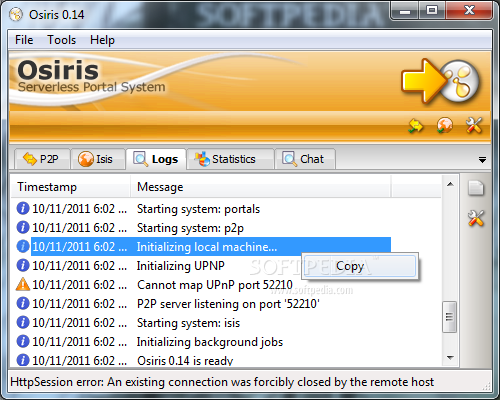Click the large yellow arrow Osiris logo
This screenshot has width=500, height=400.
click(x=441, y=81)
